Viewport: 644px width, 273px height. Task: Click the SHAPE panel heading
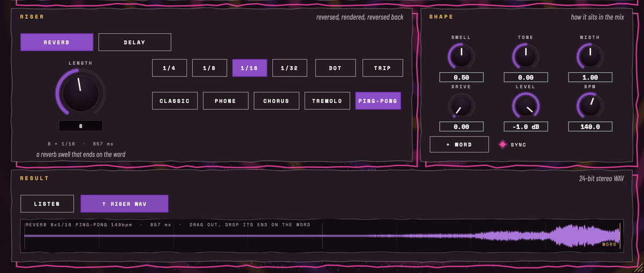point(441,17)
